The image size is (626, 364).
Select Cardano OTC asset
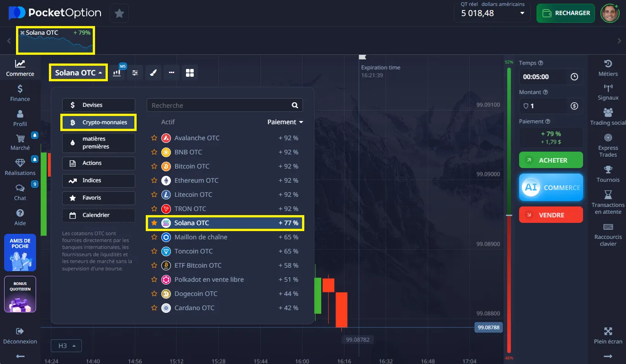point(225,308)
